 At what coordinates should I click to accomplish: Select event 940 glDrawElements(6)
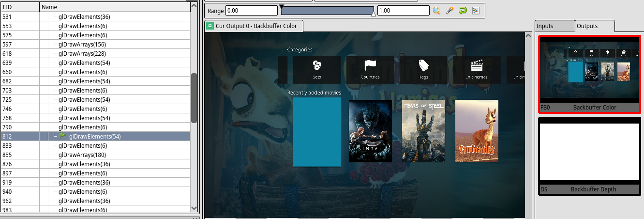pos(95,192)
